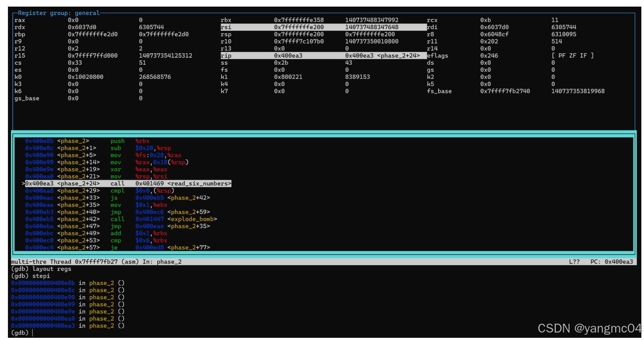Select the k1 decimal value 8389153
This screenshot has height=340, width=644.
(357, 77)
